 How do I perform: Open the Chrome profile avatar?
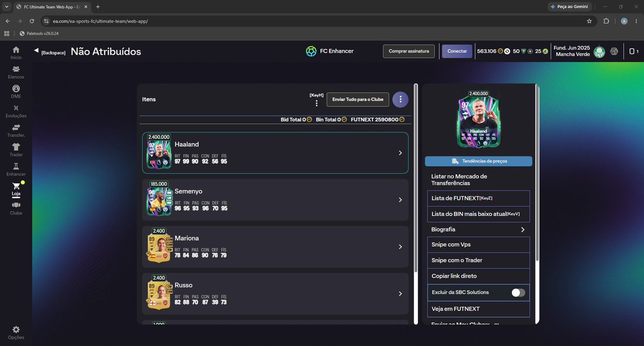click(x=624, y=21)
